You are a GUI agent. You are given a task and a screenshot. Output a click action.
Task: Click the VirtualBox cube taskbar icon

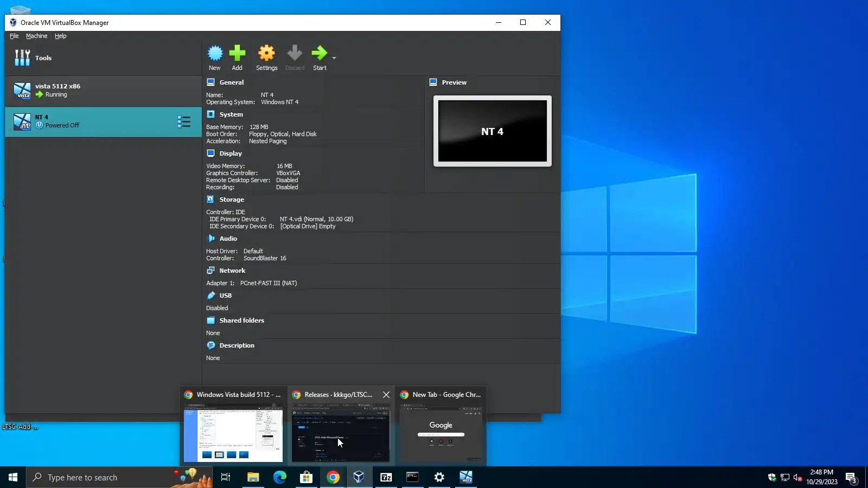click(x=359, y=477)
